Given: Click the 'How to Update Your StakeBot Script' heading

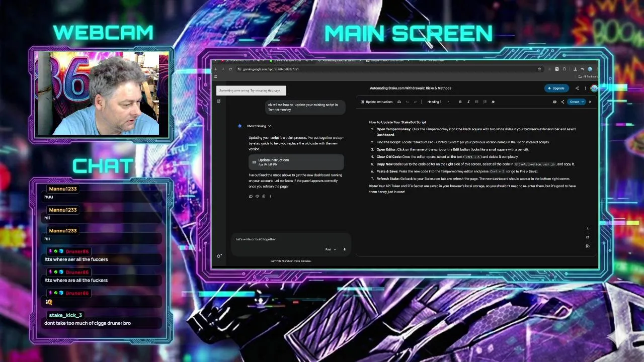Looking at the screenshot, I should point(397,122).
